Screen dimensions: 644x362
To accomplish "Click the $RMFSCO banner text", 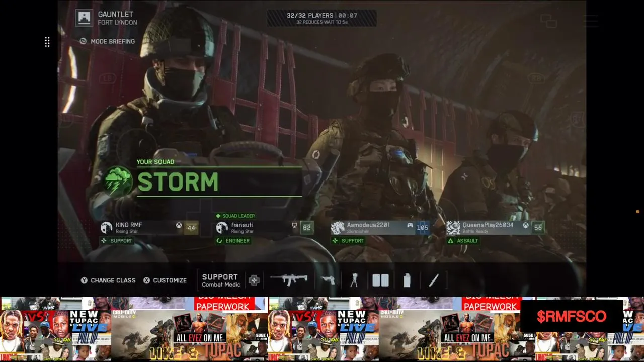I will pos(572,316).
